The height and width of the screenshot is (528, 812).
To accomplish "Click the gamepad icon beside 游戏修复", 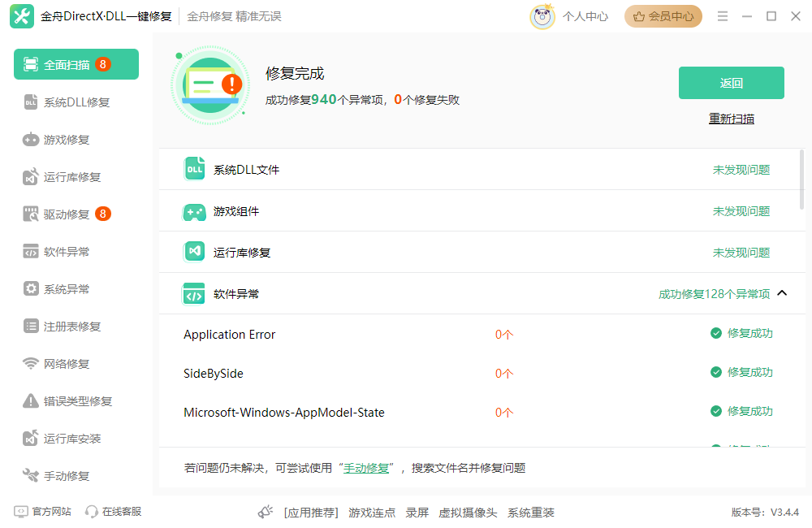I will pos(31,140).
